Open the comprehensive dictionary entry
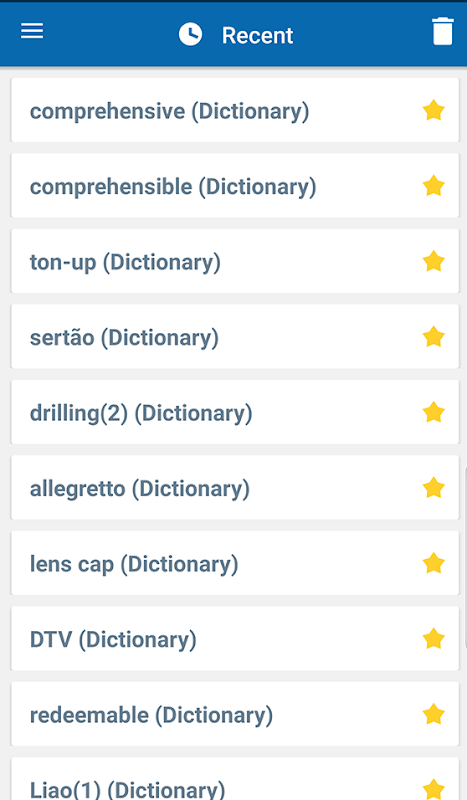The image size is (467, 800). coord(235,110)
